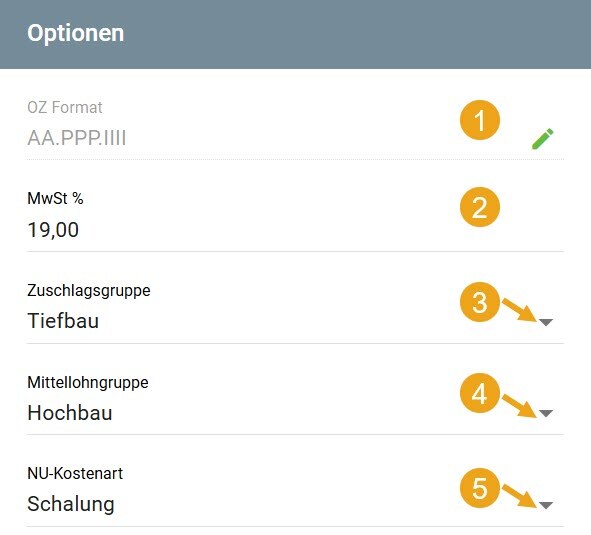
Task: Select the Hochbau value in Mittellohngruppe
Action: [x=70, y=413]
